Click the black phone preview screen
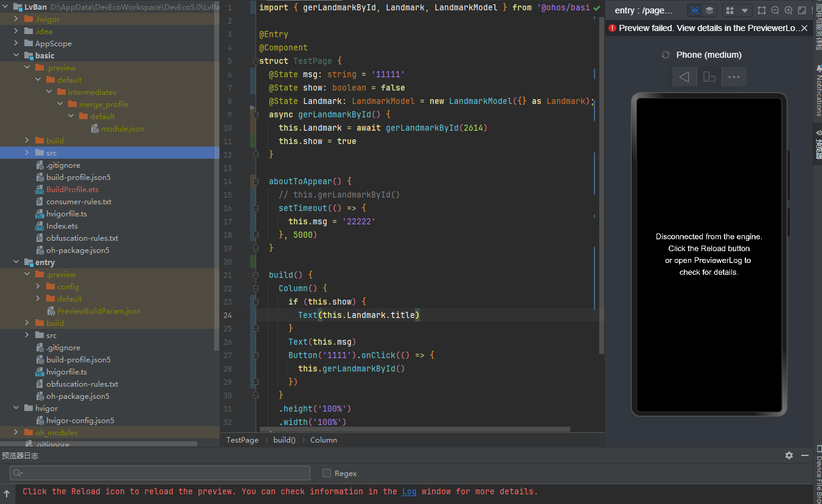Viewport: 822px width, 504px height. point(709,254)
